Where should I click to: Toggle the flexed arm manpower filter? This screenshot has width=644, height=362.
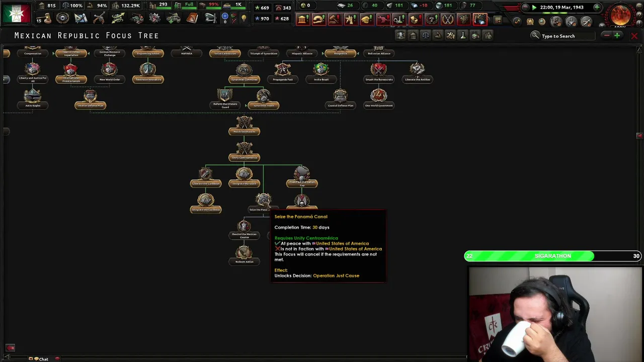(x=438, y=35)
